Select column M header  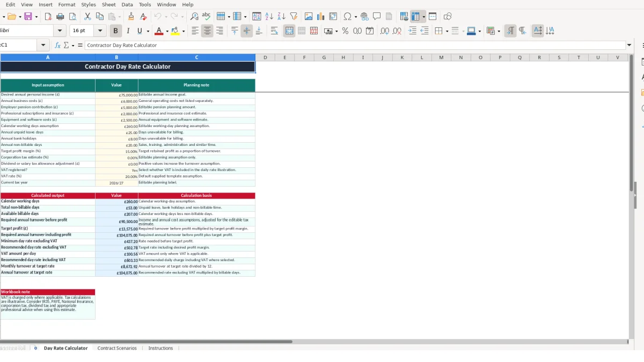point(441,57)
